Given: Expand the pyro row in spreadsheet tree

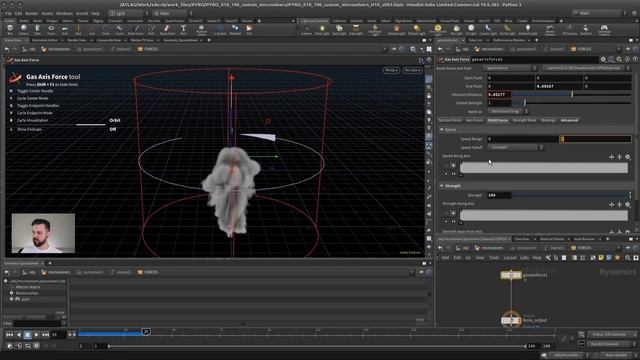Looking at the screenshot, I should coord(11,299).
